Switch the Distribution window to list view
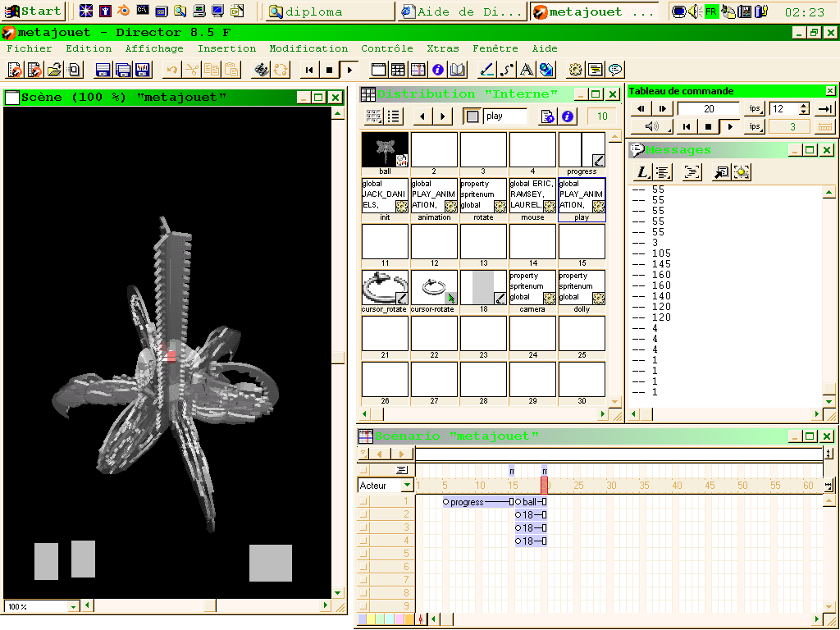The height and width of the screenshot is (630, 840). (394, 116)
